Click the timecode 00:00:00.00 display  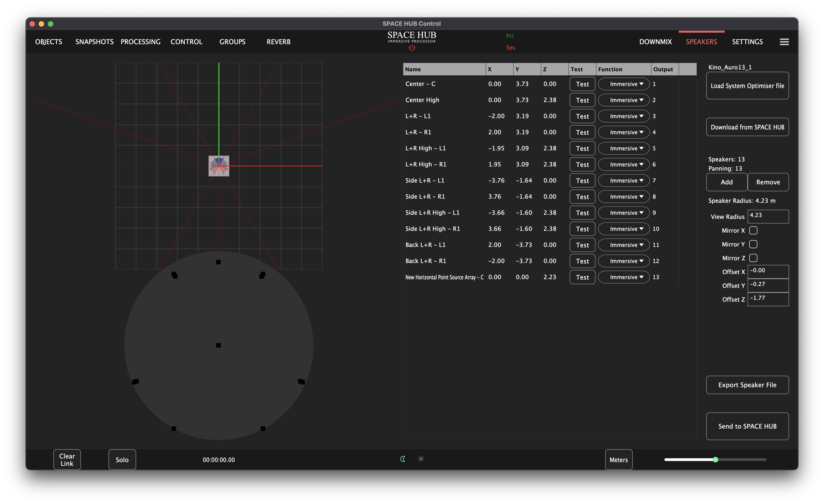[219, 460]
